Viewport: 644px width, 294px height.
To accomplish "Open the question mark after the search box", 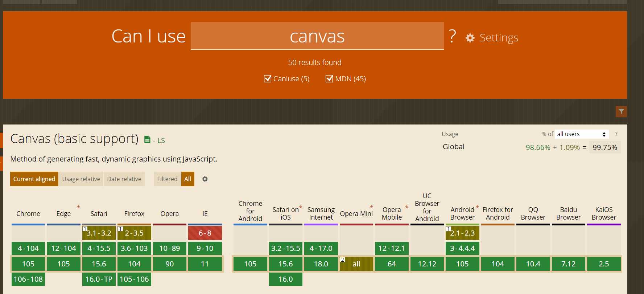I will pos(452,36).
